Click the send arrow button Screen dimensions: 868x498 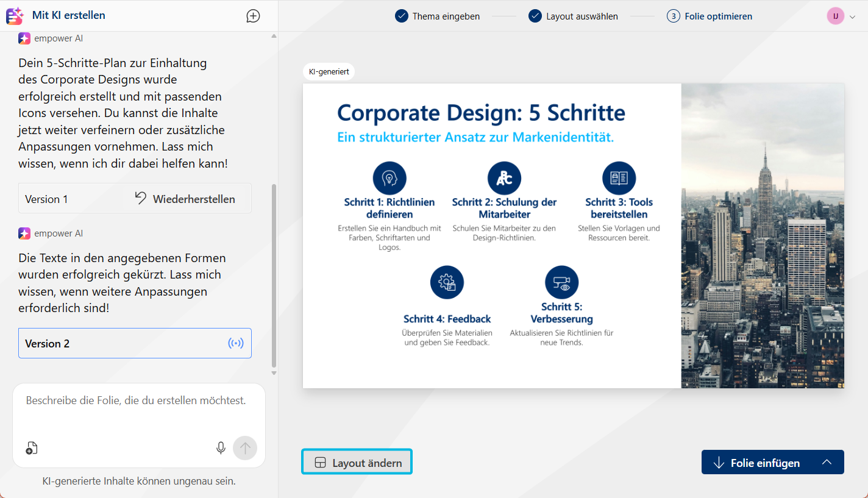click(x=245, y=448)
